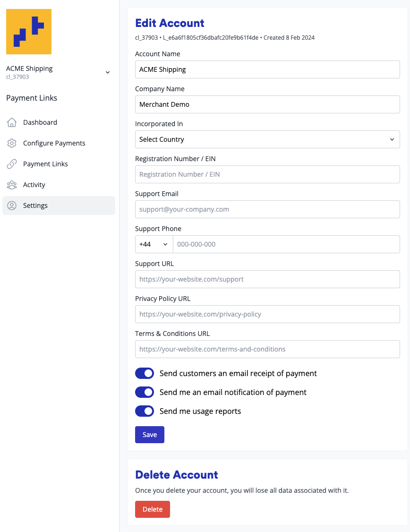The image size is (410, 532).
Task: Go to Dashboard in sidebar
Action: 40,122
